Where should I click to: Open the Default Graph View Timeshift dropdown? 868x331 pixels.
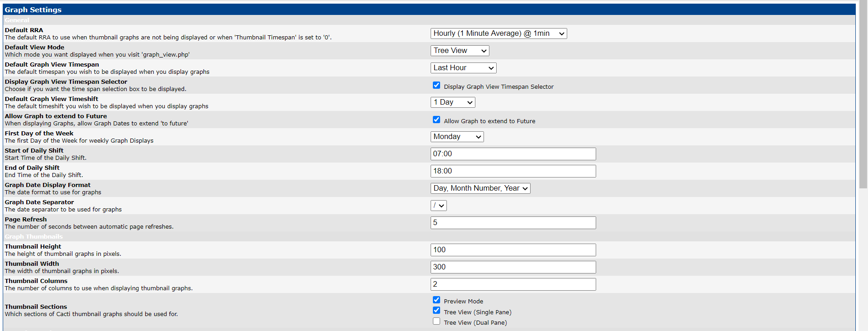tap(453, 102)
